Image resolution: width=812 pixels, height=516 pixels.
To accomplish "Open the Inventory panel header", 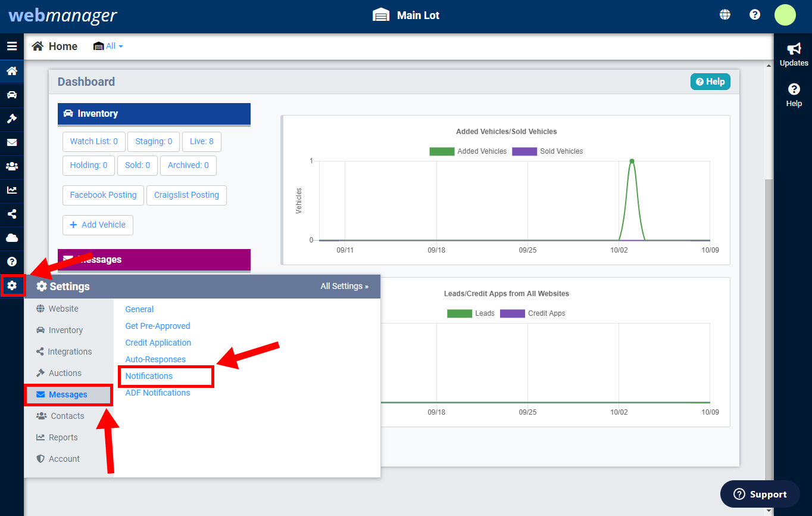I will (x=154, y=114).
